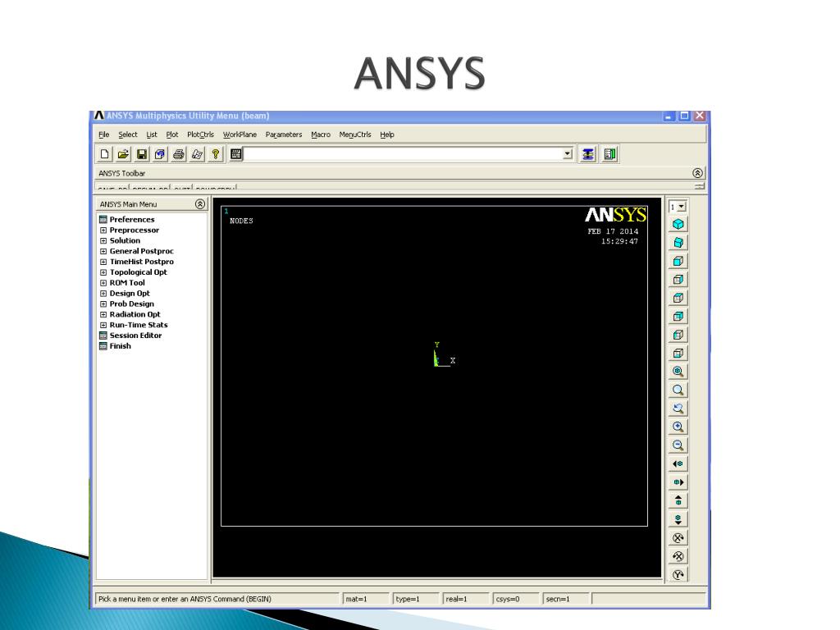Screen dimensions: 840x630
Task: Click the real=1 status bar entry
Action: coord(465,599)
